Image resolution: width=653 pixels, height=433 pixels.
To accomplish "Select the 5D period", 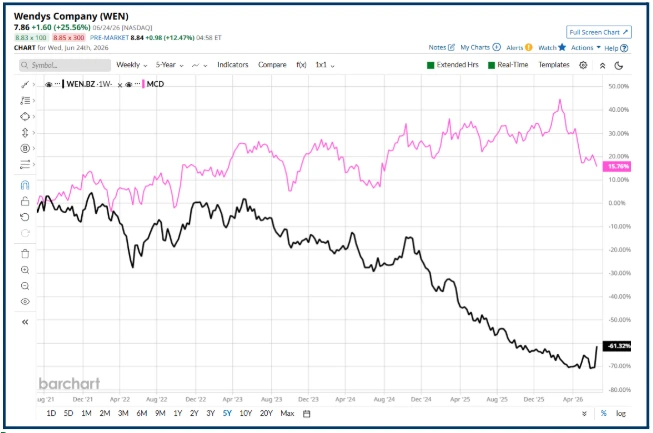I will tap(68, 413).
